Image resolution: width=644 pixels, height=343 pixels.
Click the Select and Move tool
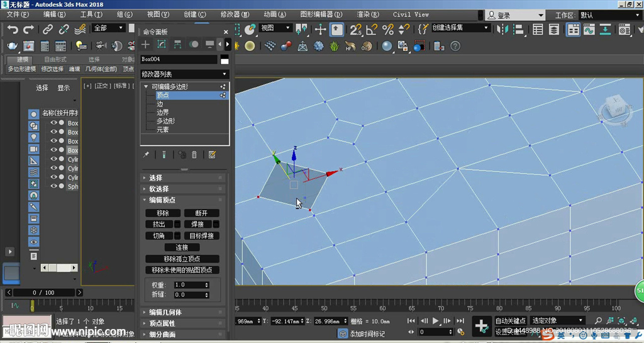click(x=321, y=29)
